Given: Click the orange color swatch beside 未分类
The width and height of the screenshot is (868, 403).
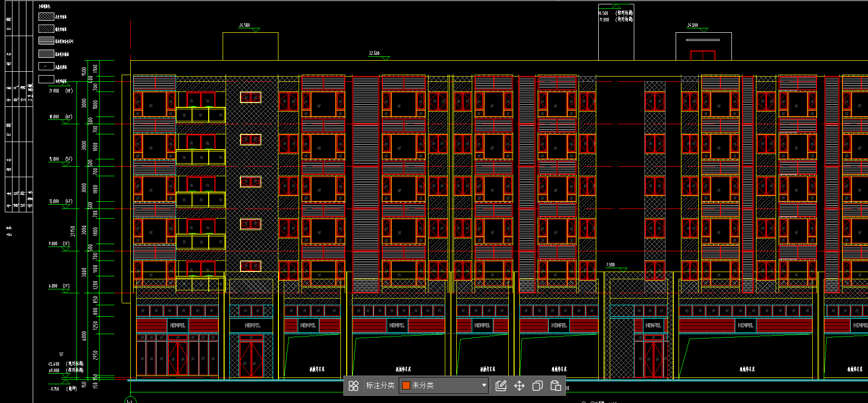Looking at the screenshot, I should [406, 385].
